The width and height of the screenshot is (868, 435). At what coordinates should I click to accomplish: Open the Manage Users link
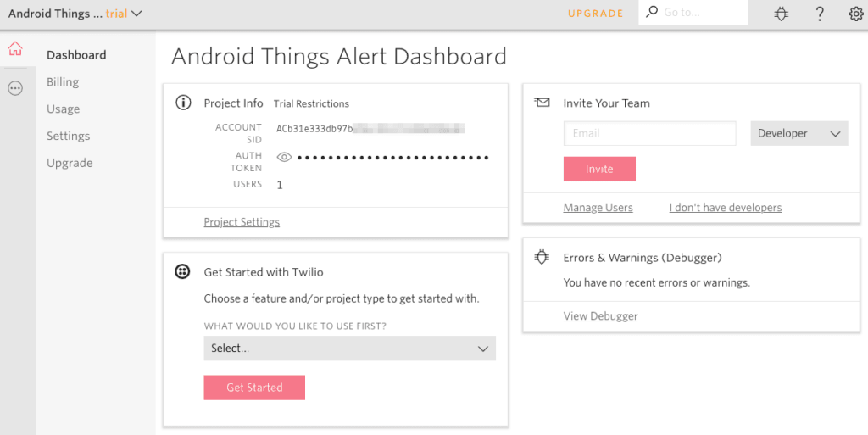[x=598, y=208]
